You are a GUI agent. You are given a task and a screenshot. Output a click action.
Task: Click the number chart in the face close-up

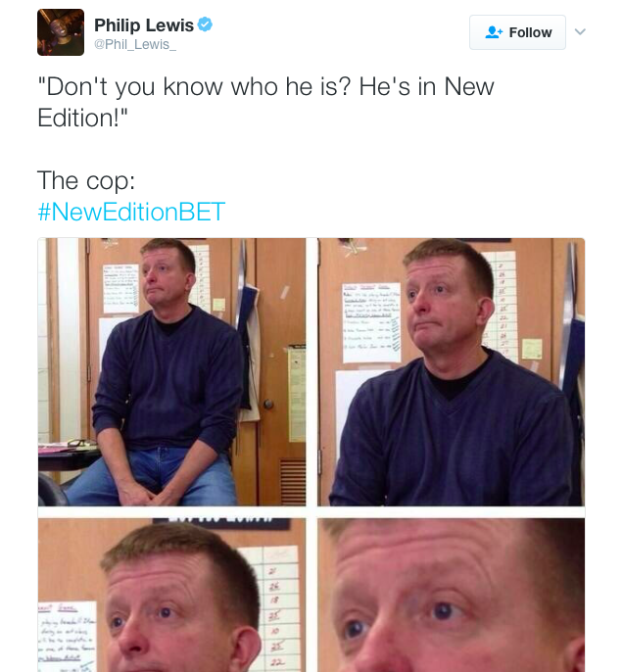pos(276,608)
